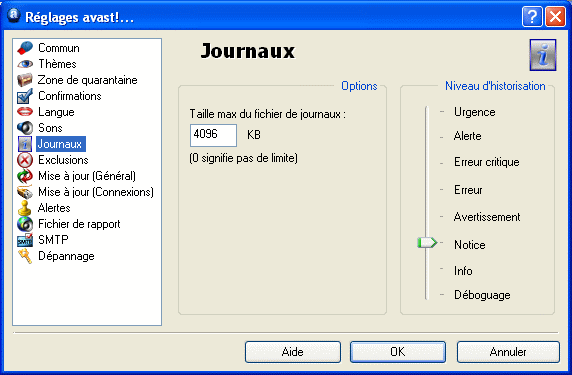Click the SMTP mail icon

(x=25, y=240)
